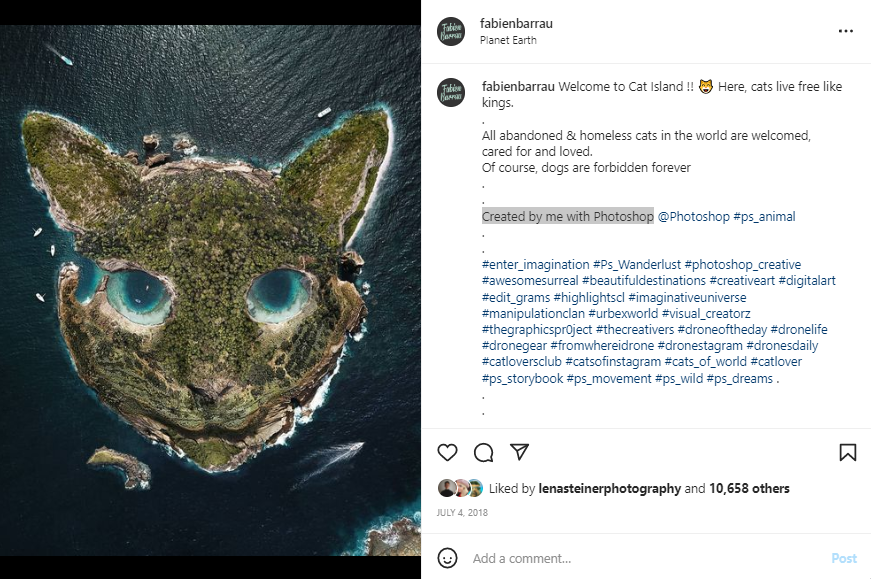
Task: Open the three-dot more options menu
Action: click(846, 31)
